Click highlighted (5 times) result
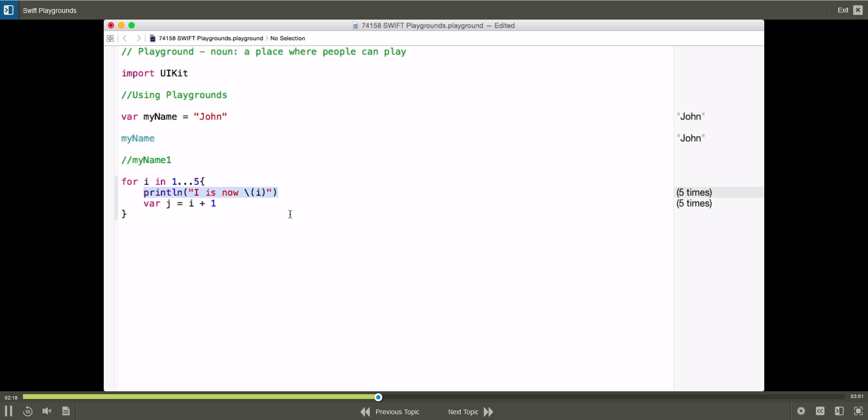 click(x=694, y=192)
